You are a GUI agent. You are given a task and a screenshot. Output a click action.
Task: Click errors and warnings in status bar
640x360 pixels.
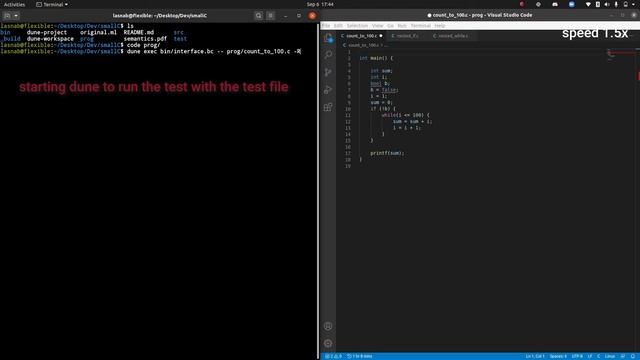click(333, 356)
